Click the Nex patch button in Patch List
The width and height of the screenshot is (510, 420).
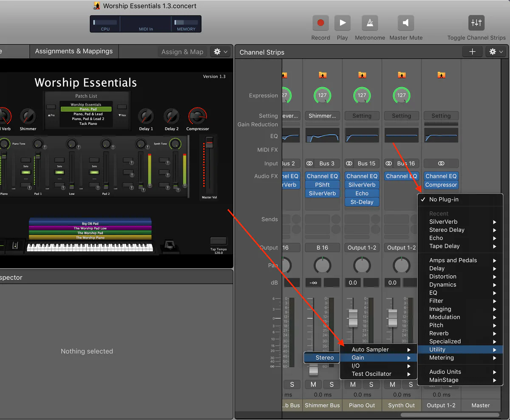pyautogui.click(x=122, y=107)
